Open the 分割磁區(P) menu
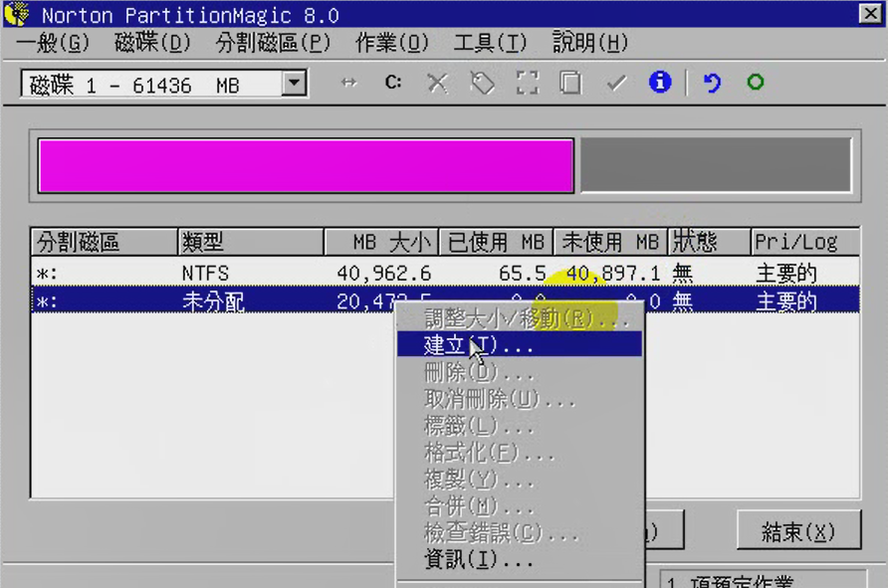This screenshot has height=588, width=888. 273,43
